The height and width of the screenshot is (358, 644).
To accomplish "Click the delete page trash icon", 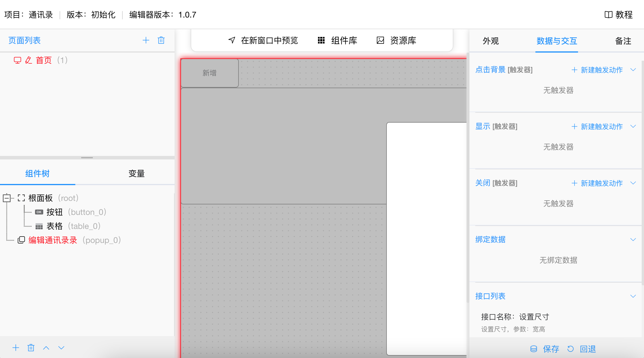I will pos(161,40).
